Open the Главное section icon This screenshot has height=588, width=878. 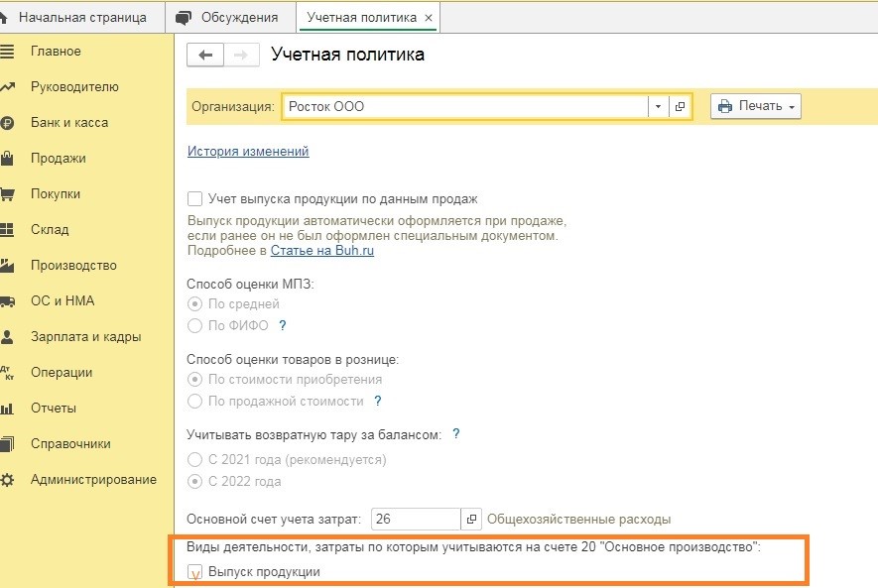click(x=7, y=52)
